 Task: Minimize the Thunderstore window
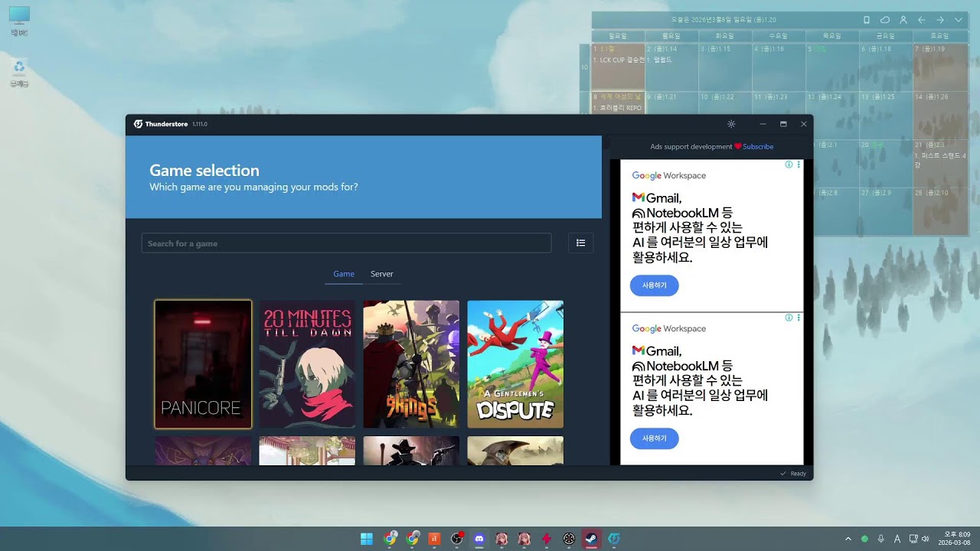pos(763,124)
